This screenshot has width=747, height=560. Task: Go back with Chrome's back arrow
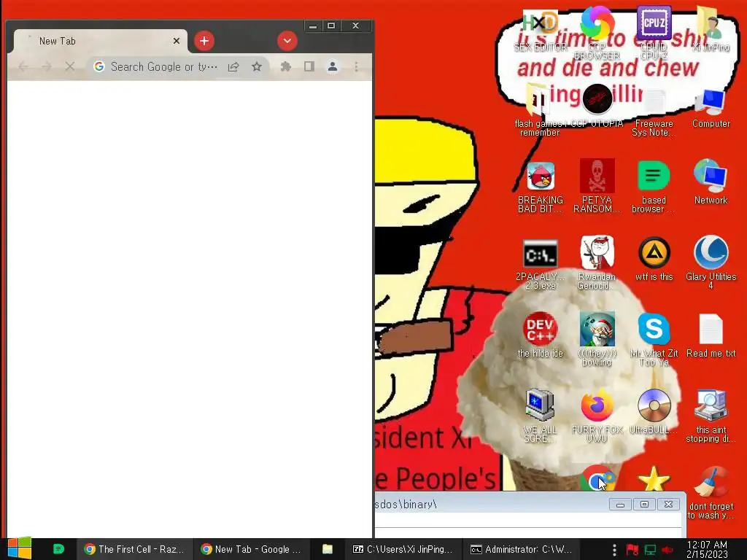[x=23, y=66]
